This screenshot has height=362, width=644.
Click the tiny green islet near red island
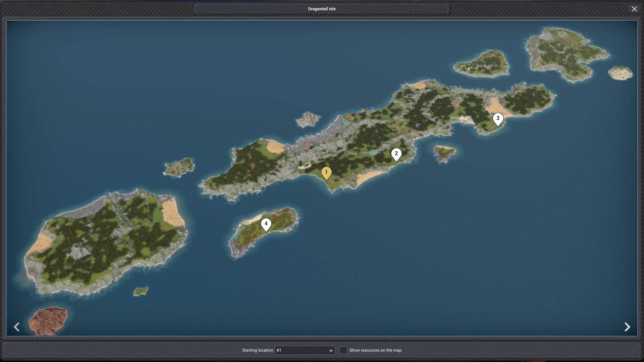coord(141,291)
